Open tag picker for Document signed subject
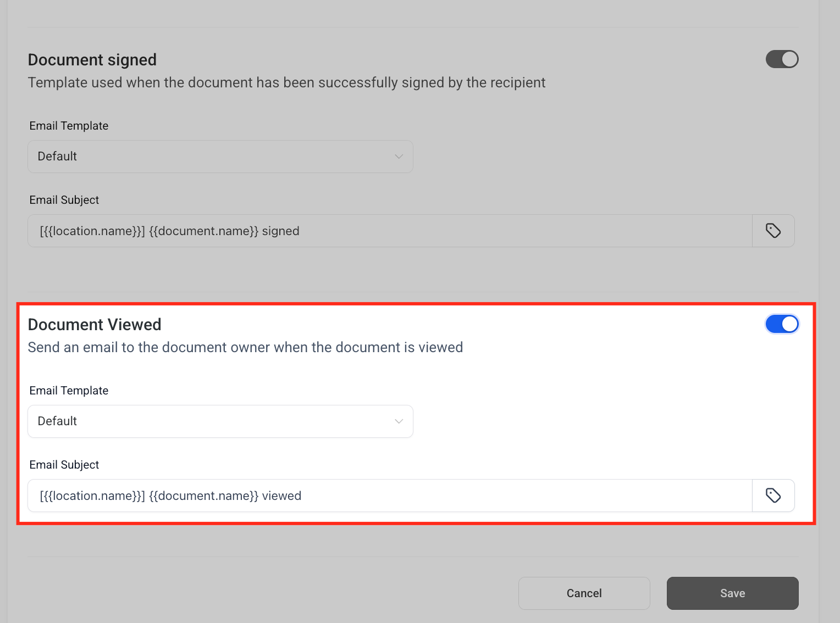Screen dimensions: 840x623 pos(773,231)
